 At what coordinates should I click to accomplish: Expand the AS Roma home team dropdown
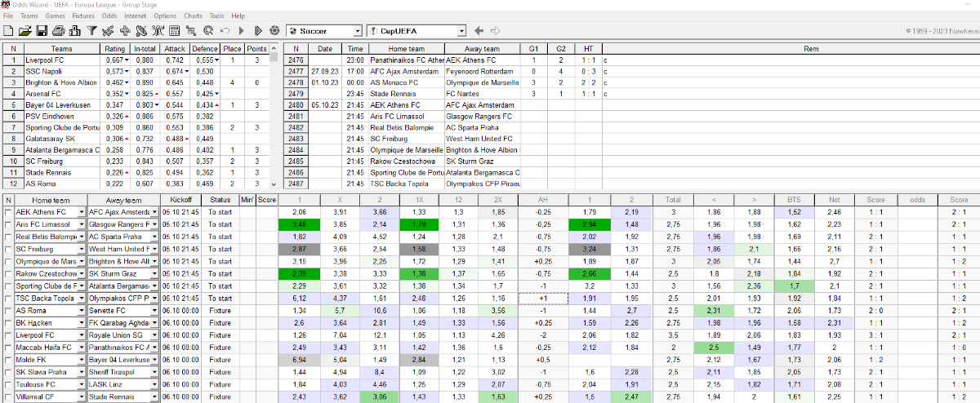click(81, 311)
